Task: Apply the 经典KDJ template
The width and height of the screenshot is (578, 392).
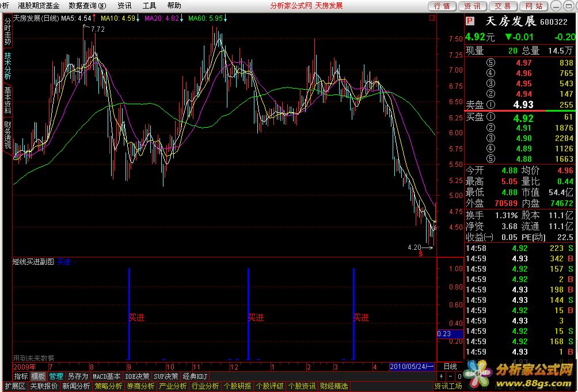Action: click(x=195, y=376)
